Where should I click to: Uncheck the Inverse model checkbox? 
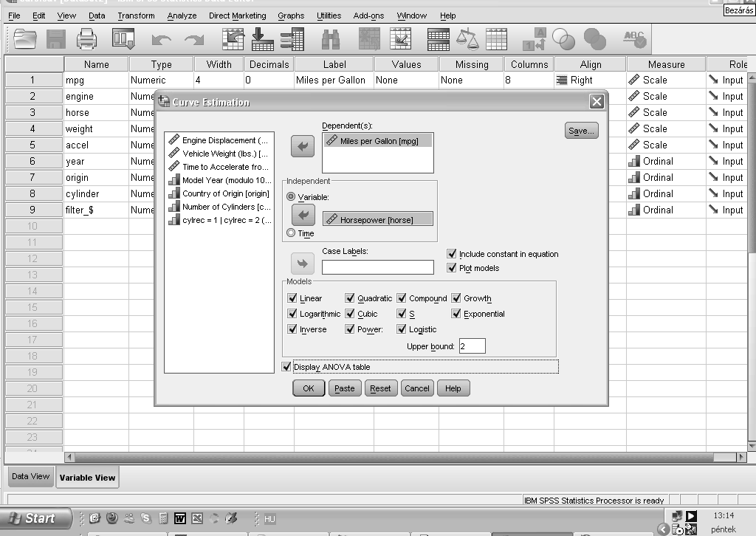pos(292,329)
